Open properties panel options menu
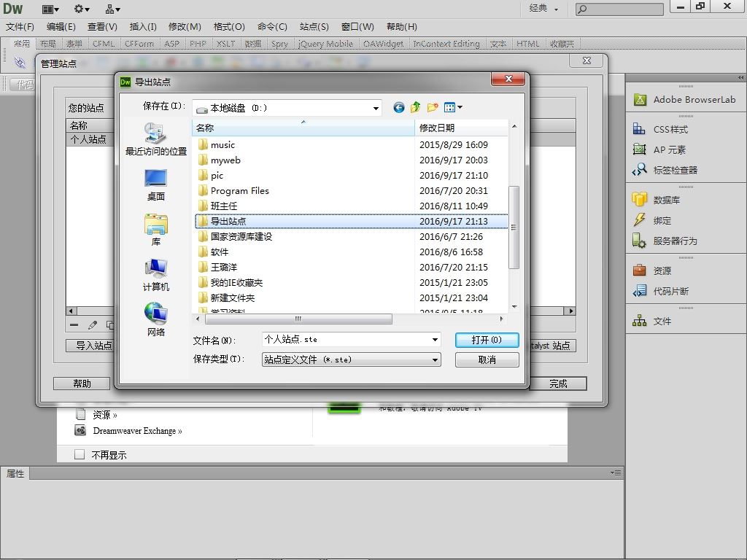Screen dimensions: 747x560 click(x=616, y=472)
